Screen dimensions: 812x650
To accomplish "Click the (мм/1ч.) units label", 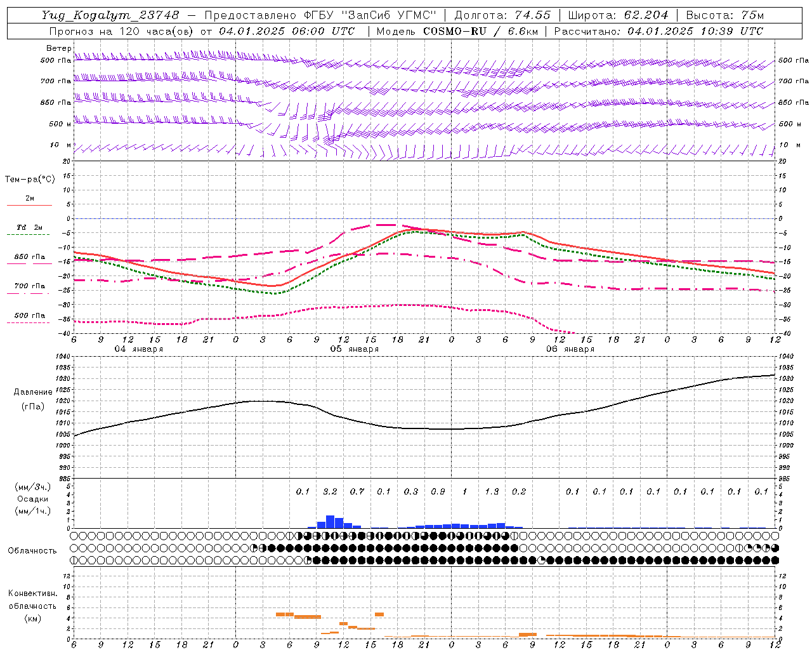I will [x=33, y=511].
